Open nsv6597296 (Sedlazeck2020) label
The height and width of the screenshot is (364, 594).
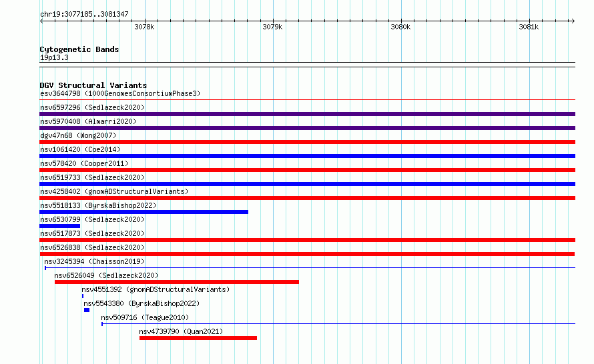tap(92, 107)
